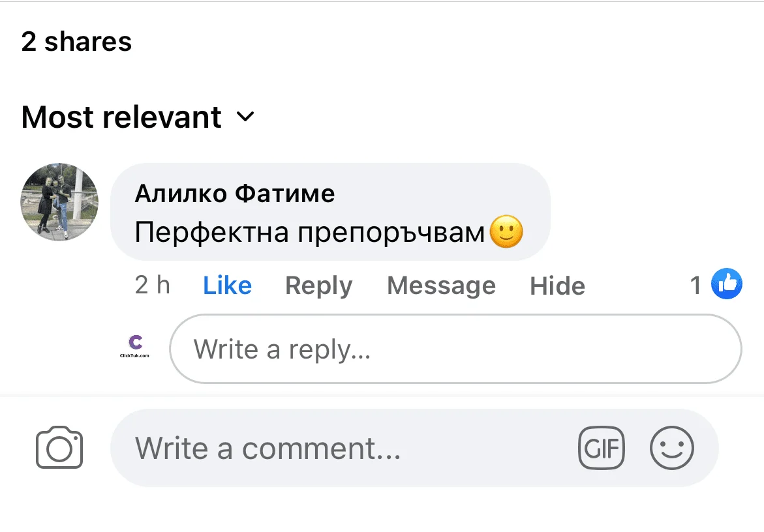Viewport: 764px width, 532px height.
Task: Click the "2 h" comment timestamp
Action: (152, 286)
